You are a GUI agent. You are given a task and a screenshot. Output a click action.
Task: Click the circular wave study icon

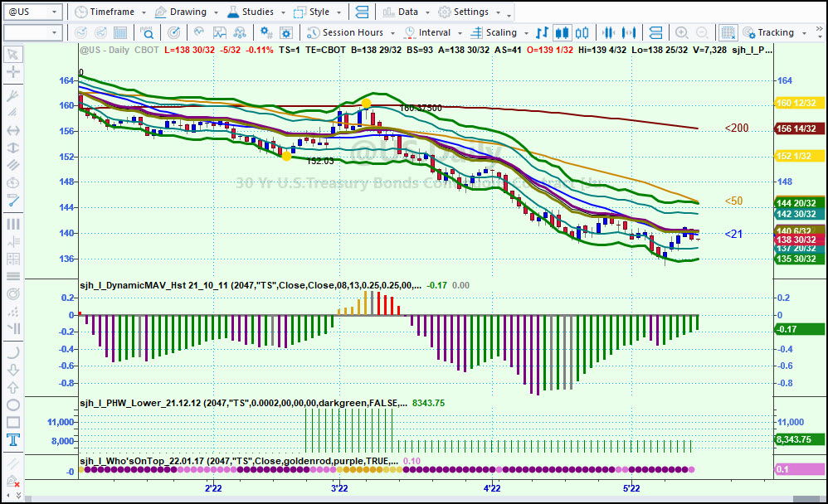pyautogui.click(x=199, y=32)
